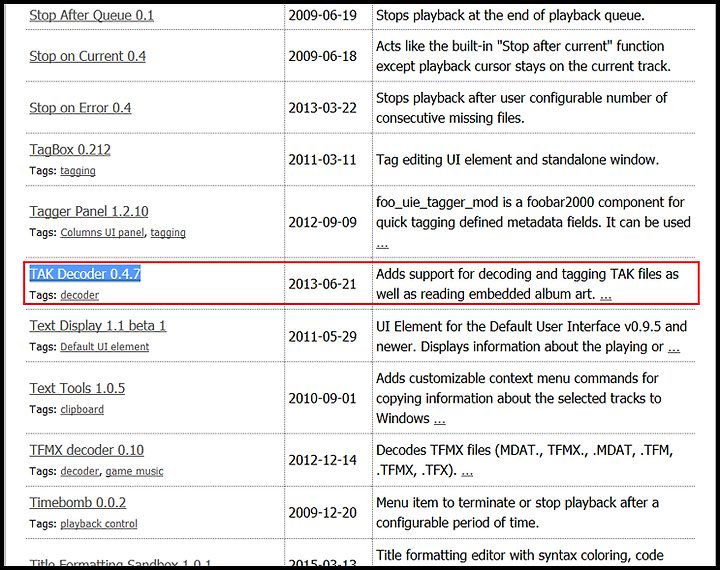The width and height of the screenshot is (720, 570).
Task: Click the tagging tag under Tagger Panel
Action: pyautogui.click(x=168, y=232)
